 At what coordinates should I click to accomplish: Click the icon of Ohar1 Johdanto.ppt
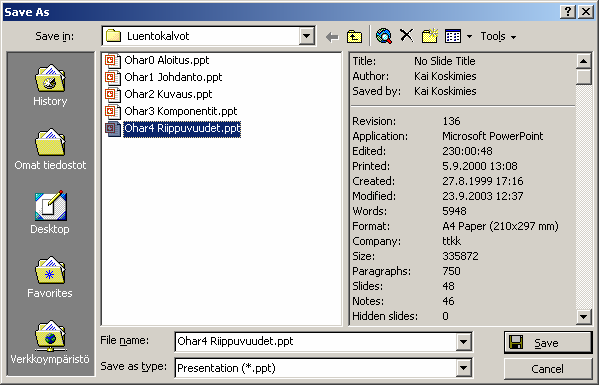point(113,78)
